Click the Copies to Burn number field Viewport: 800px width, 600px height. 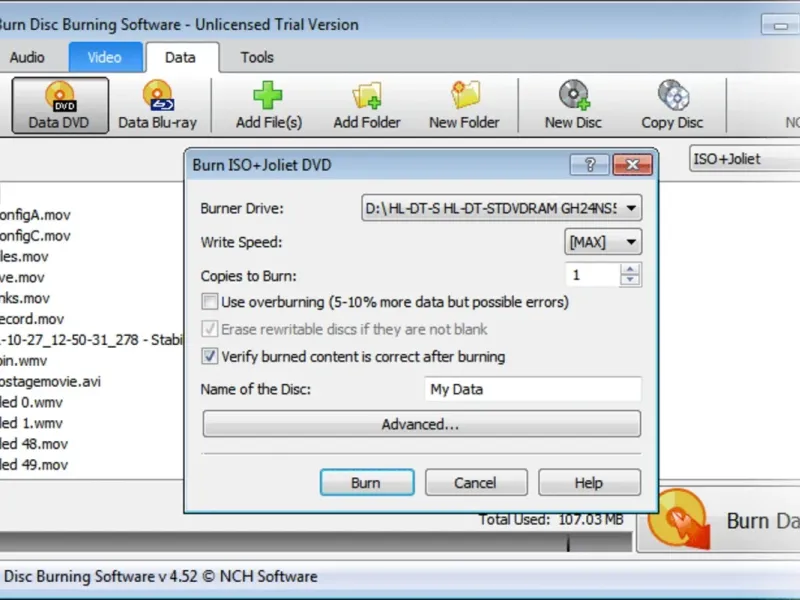[x=592, y=275]
